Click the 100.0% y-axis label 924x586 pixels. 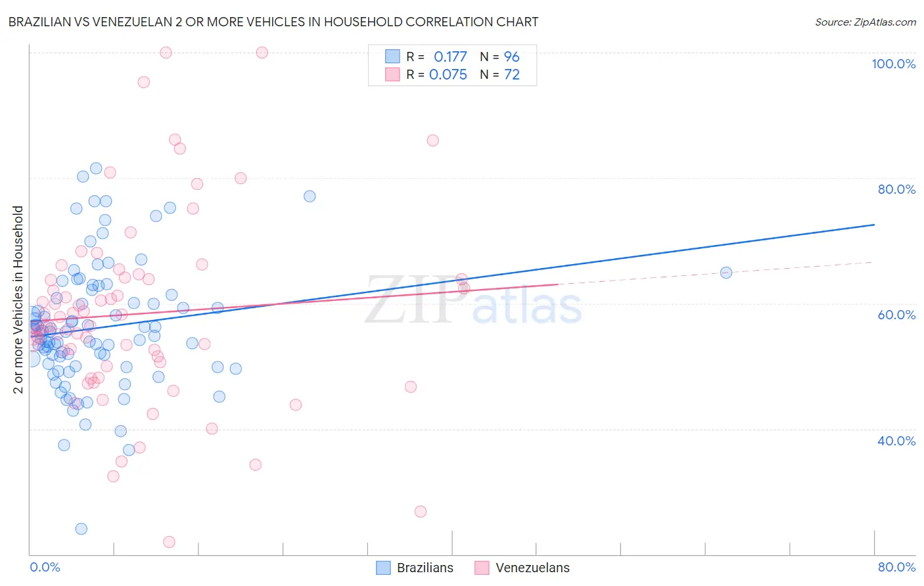tap(893, 64)
